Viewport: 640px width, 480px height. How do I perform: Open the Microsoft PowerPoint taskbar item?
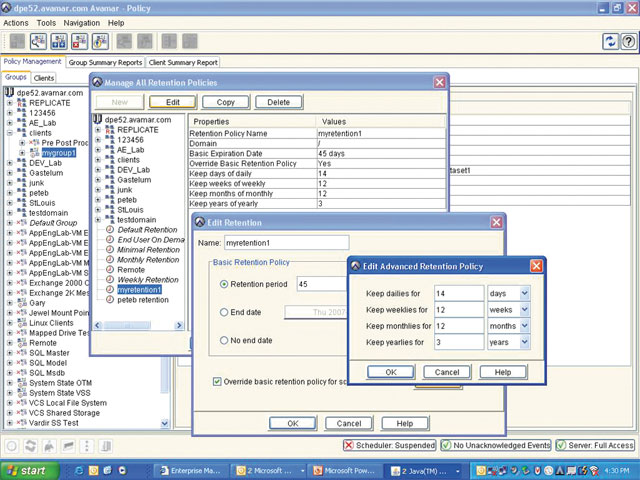click(x=344, y=470)
